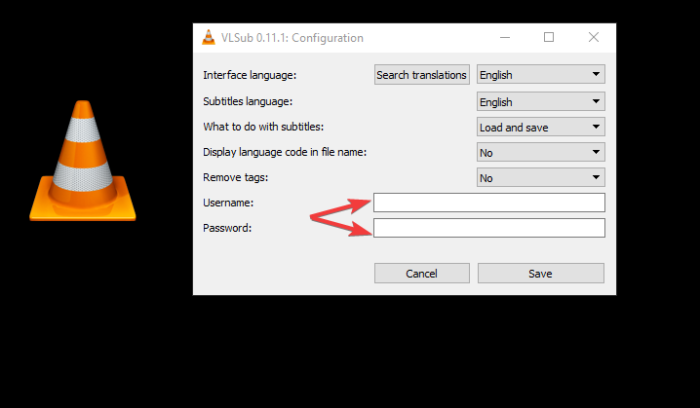The height and width of the screenshot is (408, 700).
Task: Click the VLC cone icon in title bar
Action: pyautogui.click(x=208, y=38)
